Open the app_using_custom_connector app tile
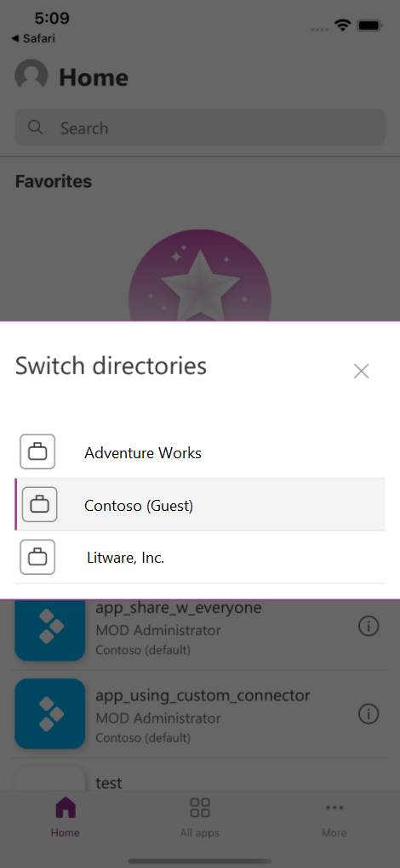This screenshot has height=868, width=400. pyautogui.click(x=50, y=713)
